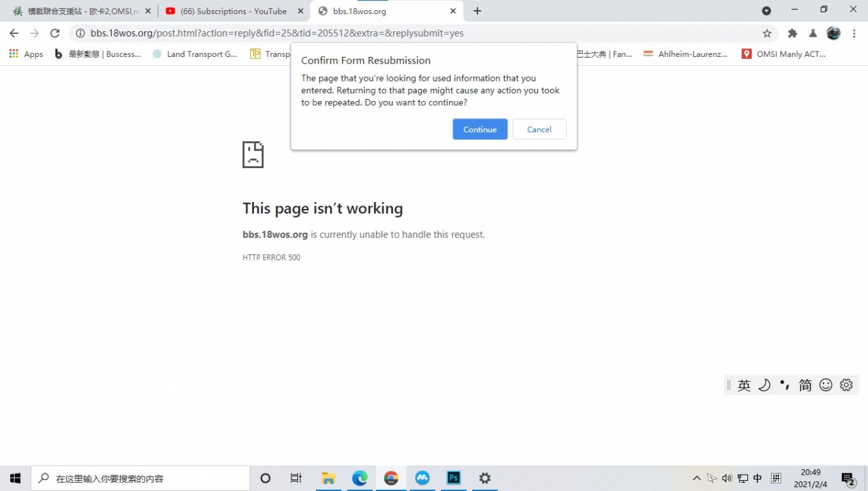This screenshot has width=868, height=491.
Task: Reload the current page
Action: point(56,33)
